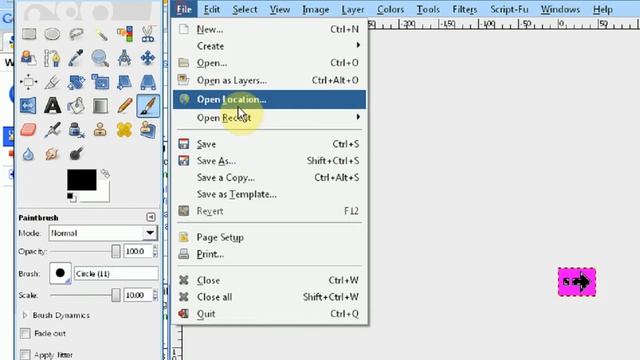The height and width of the screenshot is (360, 640).
Task: Select the Paintbrush tool
Action: point(148,106)
